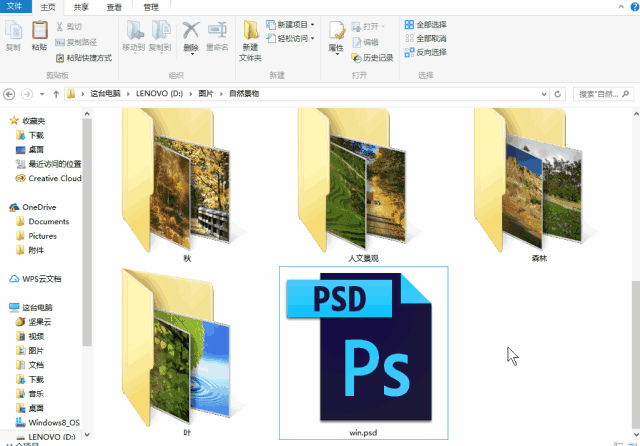Click 反向选择 (Invert selection)
640x446 pixels.
426,52
